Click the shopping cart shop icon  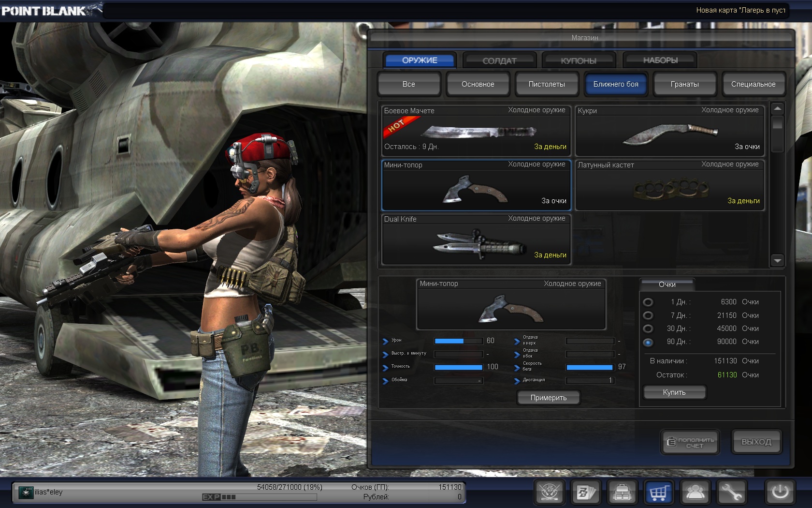(x=658, y=493)
